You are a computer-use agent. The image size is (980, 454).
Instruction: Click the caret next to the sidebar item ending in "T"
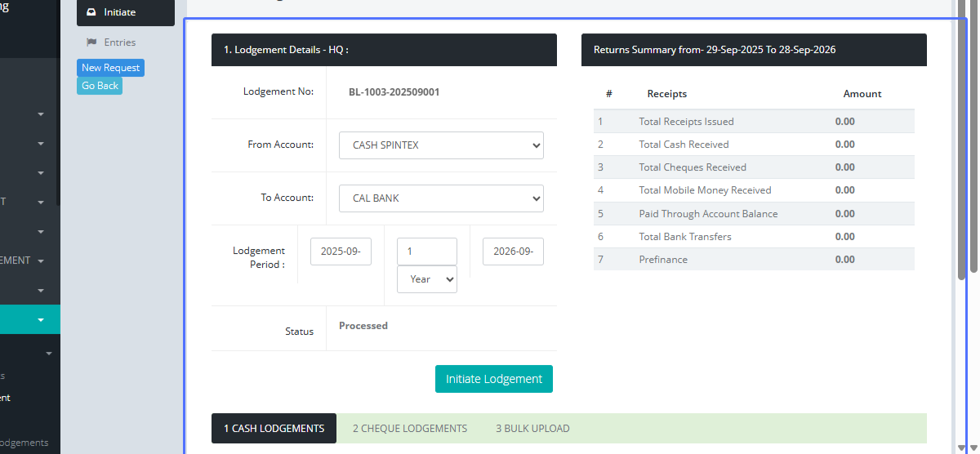41,202
